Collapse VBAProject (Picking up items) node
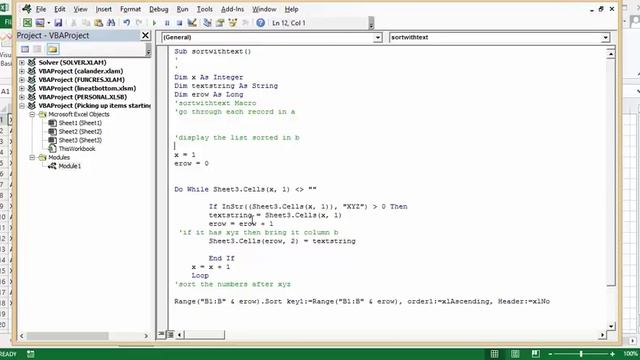640x360 pixels. [x=22, y=106]
